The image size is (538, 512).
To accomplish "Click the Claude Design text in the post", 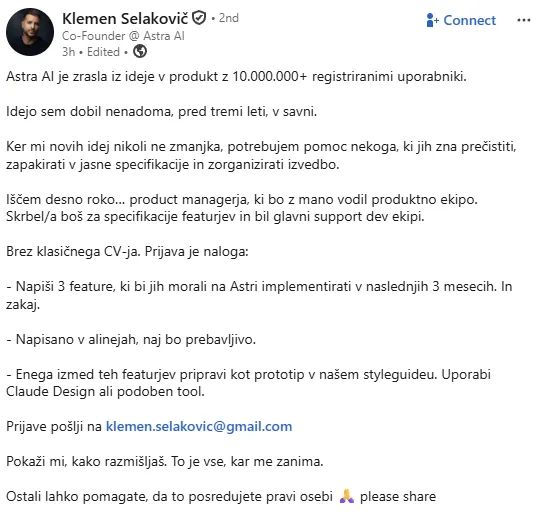I will click(x=50, y=392).
